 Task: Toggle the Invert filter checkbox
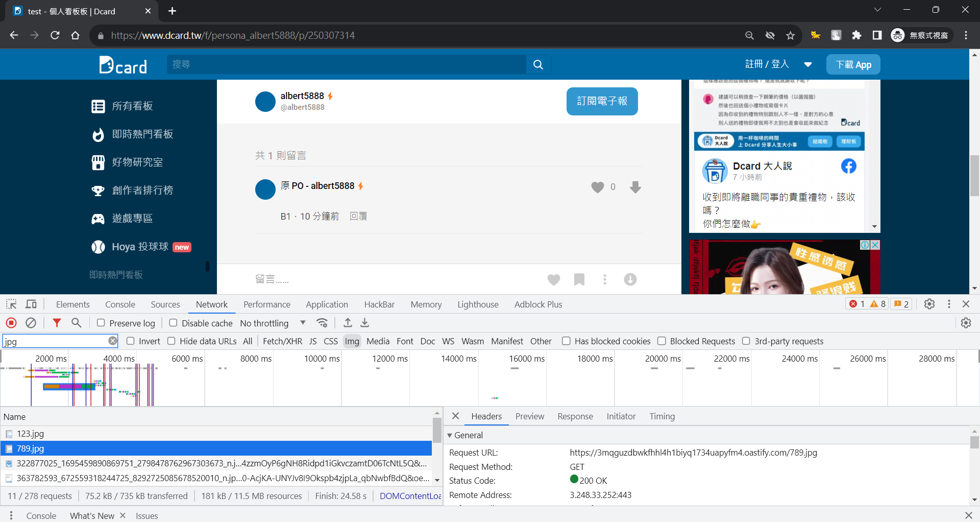pos(130,341)
